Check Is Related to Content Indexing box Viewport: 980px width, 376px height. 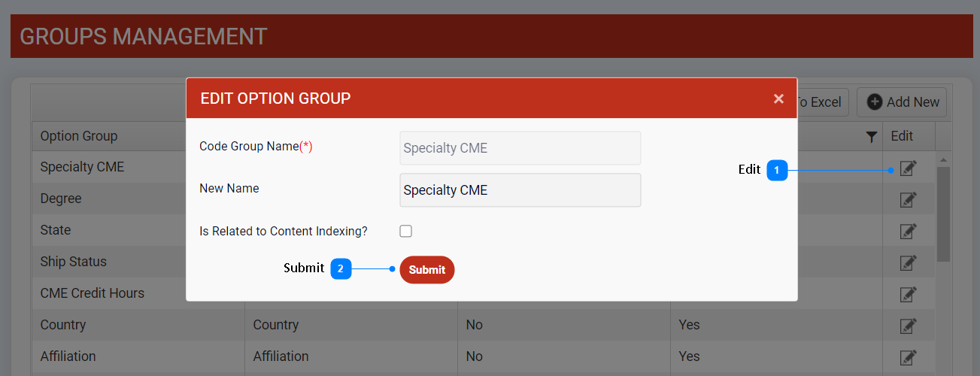406,232
